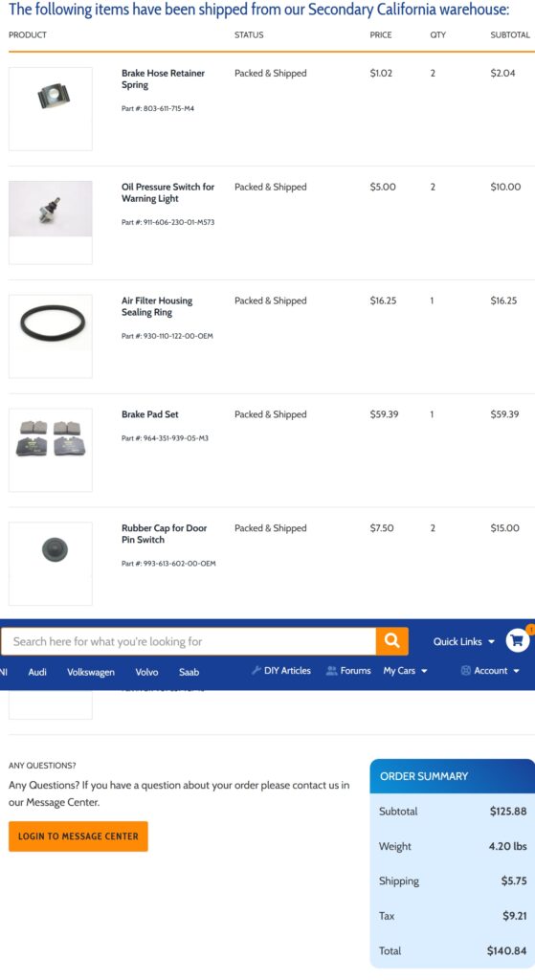Open the shopping cart icon
Image resolution: width=535 pixels, height=980 pixels.
[518, 640]
